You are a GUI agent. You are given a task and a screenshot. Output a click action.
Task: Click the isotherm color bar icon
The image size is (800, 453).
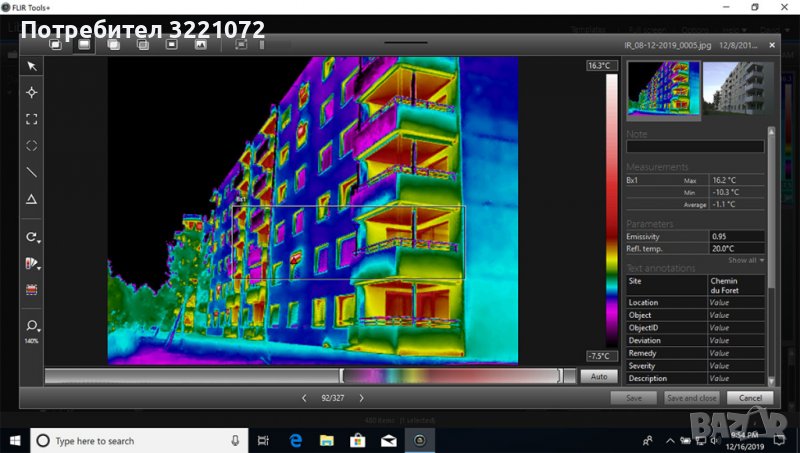(x=32, y=290)
